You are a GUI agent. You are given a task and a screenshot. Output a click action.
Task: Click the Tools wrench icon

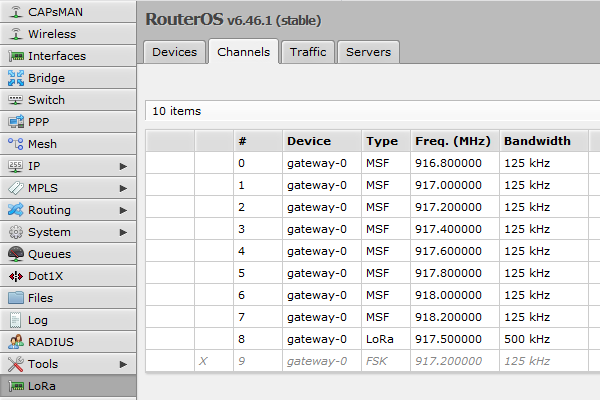pos(16,364)
